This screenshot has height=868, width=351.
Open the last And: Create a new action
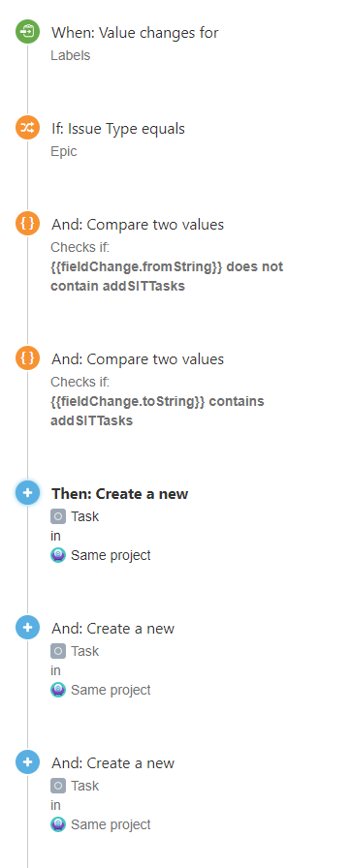pos(112,763)
